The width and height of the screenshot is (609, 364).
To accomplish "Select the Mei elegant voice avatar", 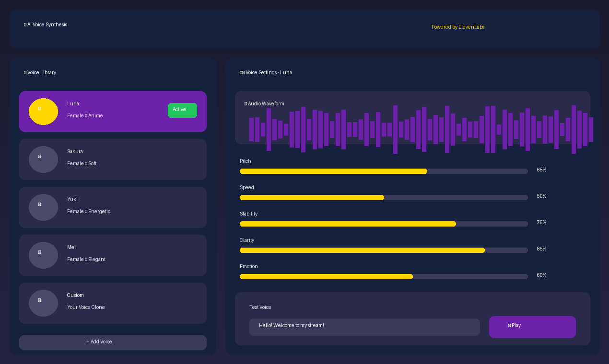I will [x=43, y=255].
